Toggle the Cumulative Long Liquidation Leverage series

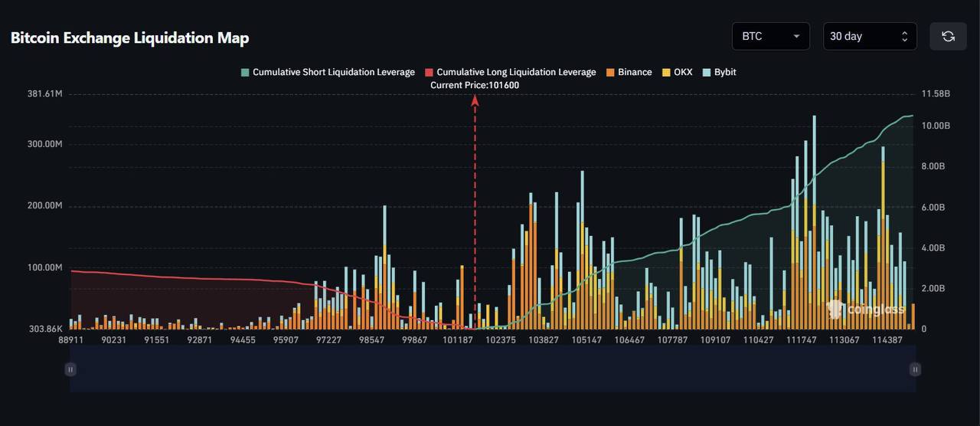click(x=516, y=72)
